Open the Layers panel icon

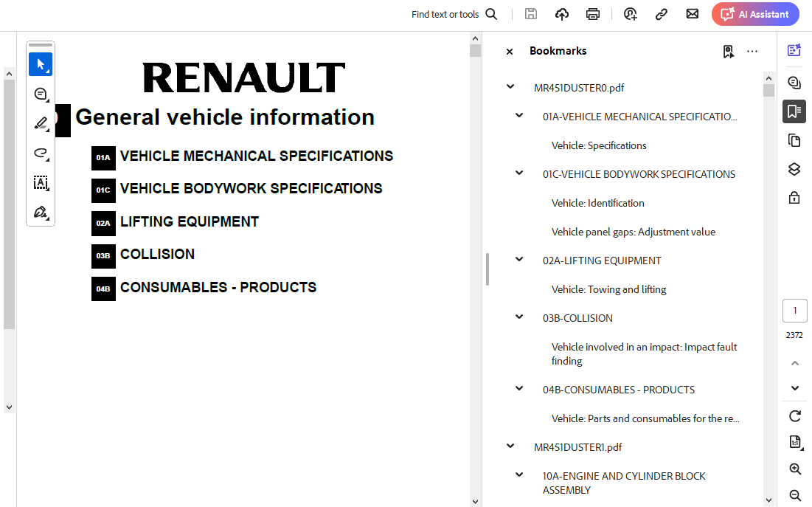pyautogui.click(x=794, y=169)
